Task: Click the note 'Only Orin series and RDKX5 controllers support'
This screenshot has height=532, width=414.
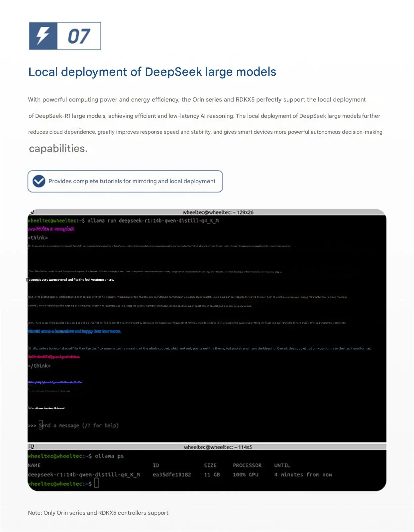Action: [106, 513]
